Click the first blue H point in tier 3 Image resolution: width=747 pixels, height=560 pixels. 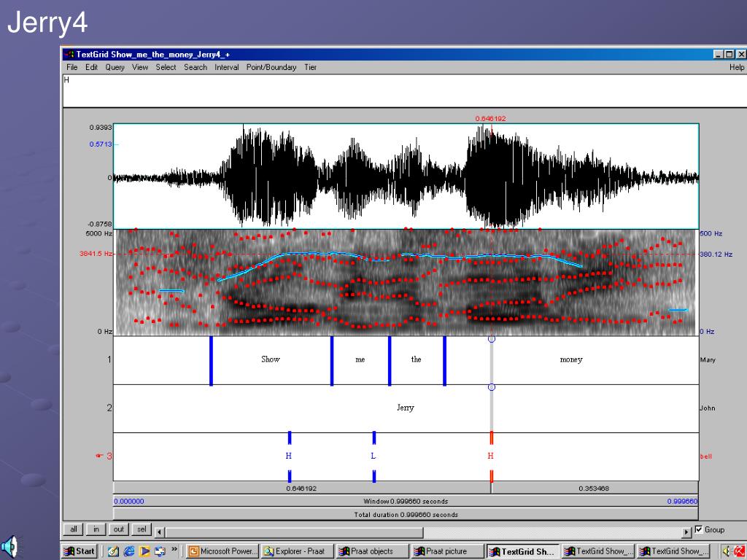[289, 456]
